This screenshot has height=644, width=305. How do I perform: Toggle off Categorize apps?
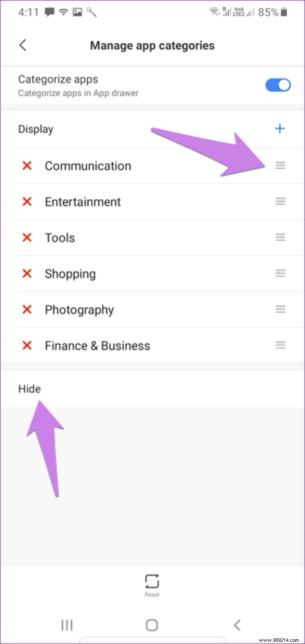coord(278,85)
